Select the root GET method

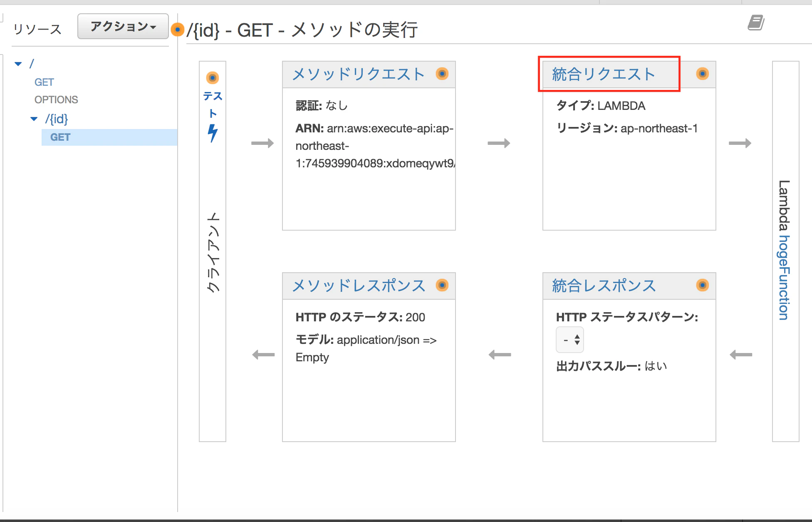[x=44, y=82]
